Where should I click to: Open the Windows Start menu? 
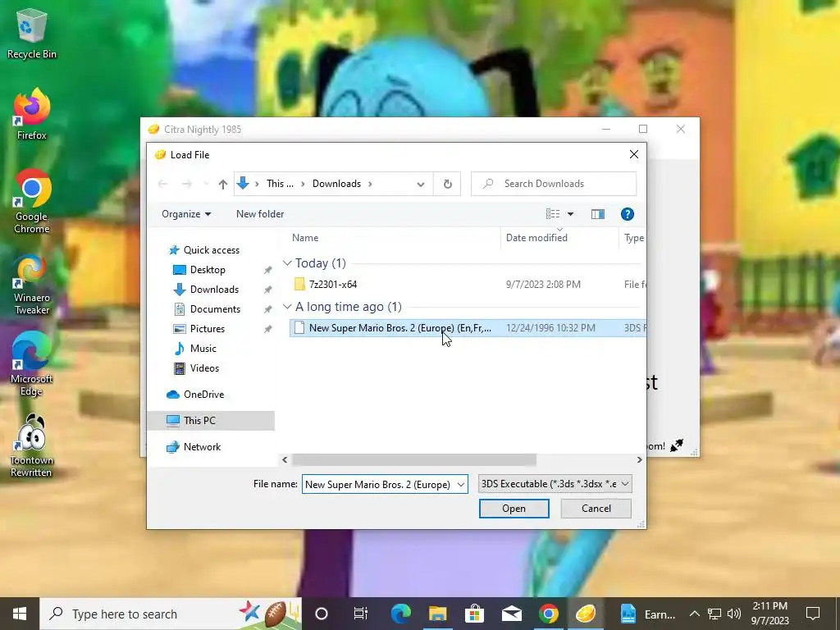[20, 614]
